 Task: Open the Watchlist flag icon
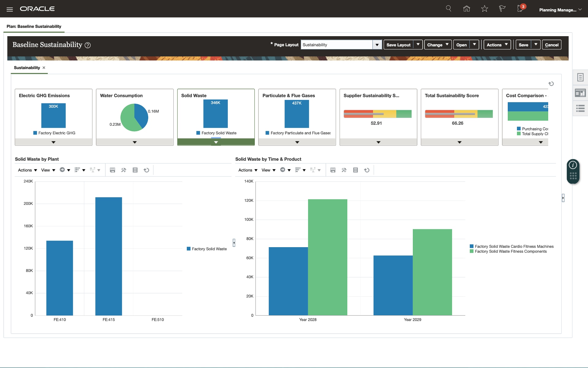pyautogui.click(x=502, y=9)
